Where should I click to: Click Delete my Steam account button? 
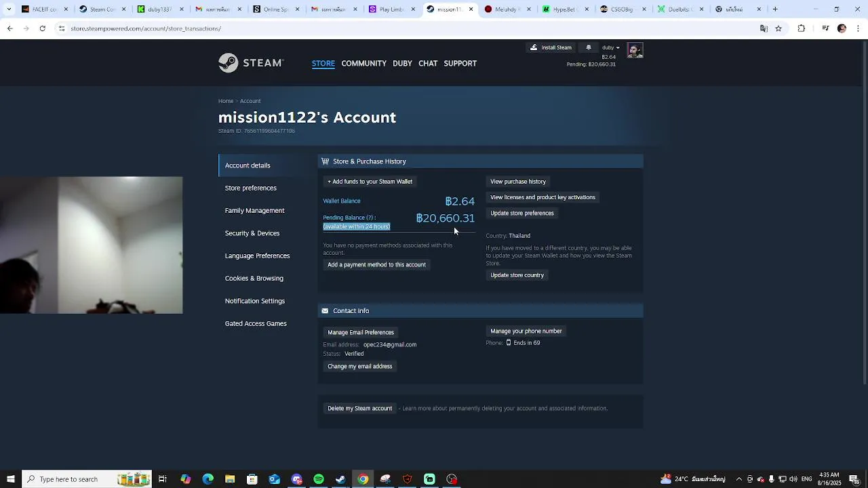coord(360,409)
